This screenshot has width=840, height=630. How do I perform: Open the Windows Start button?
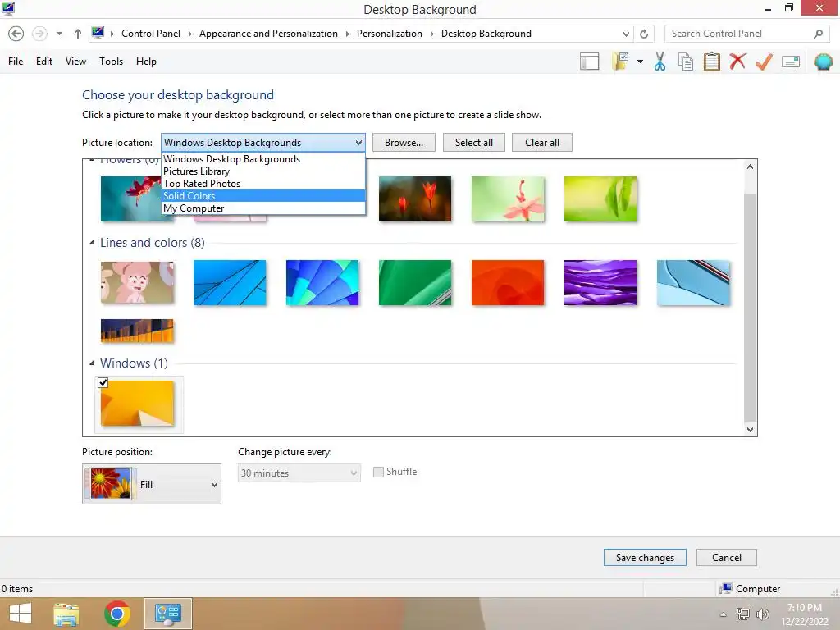[21, 614]
